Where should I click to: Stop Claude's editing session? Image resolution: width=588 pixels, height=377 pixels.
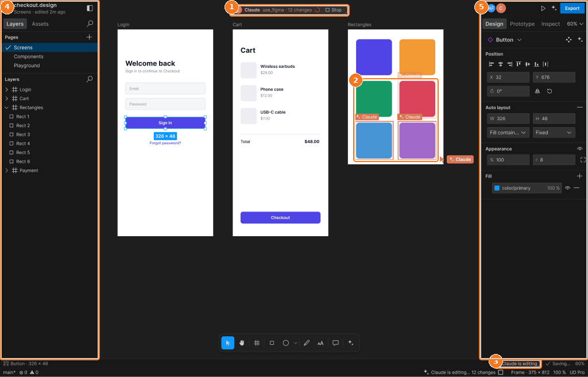[334, 10]
